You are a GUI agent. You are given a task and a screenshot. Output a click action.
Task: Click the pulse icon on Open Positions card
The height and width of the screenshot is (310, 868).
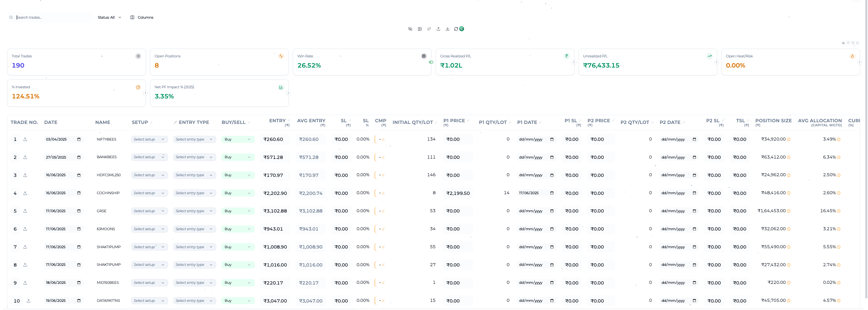pyautogui.click(x=281, y=56)
